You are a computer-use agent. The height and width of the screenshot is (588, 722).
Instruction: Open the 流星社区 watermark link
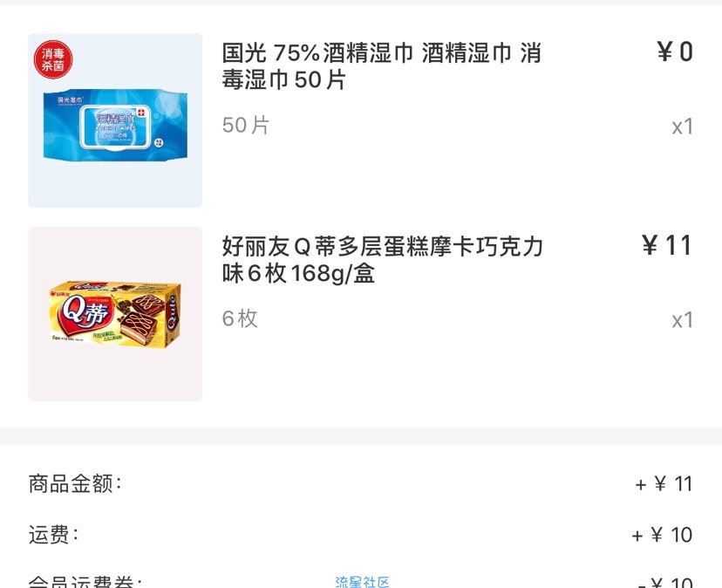pos(362,582)
